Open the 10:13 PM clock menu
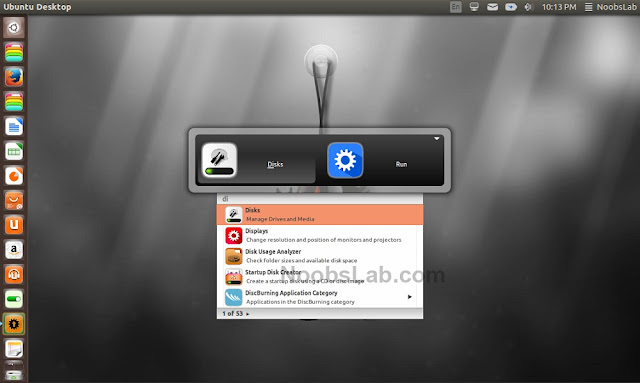Viewport: 640px width, 383px height. (x=559, y=7)
